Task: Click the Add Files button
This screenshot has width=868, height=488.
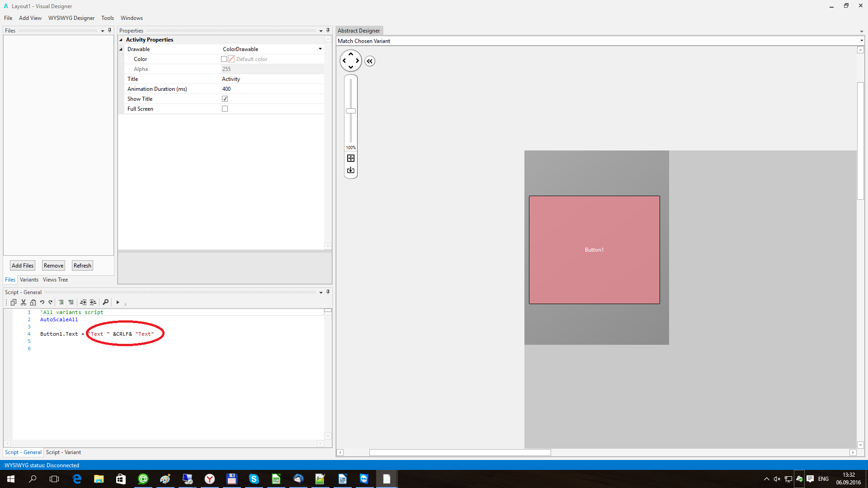Action: click(23, 266)
